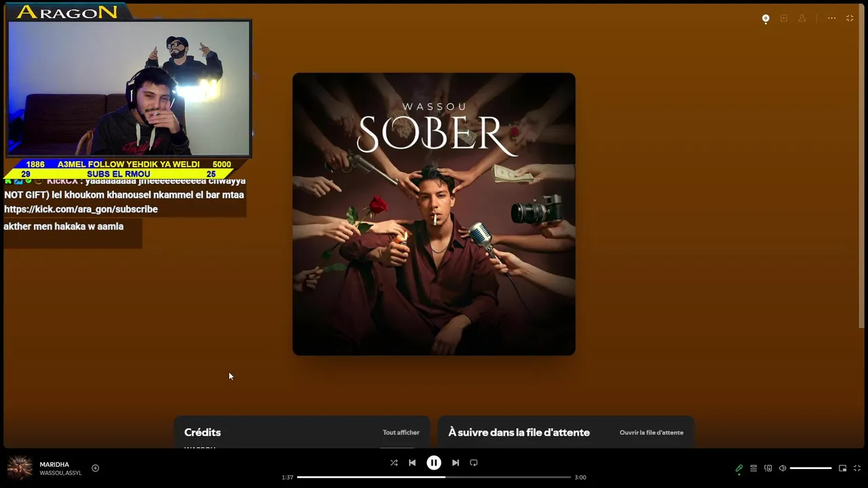Viewport: 868px width, 488px height.
Task: Open the small Sober thumbnail in player bar
Action: [x=20, y=468]
